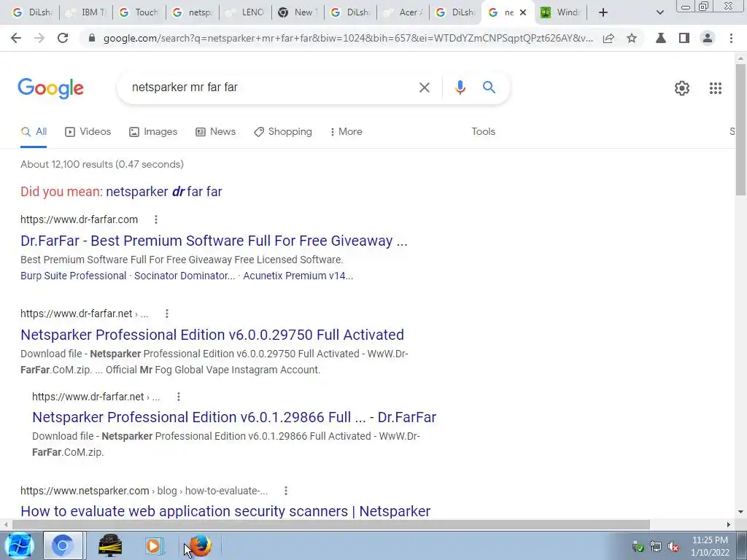Close the active netsparker tab

(x=523, y=12)
